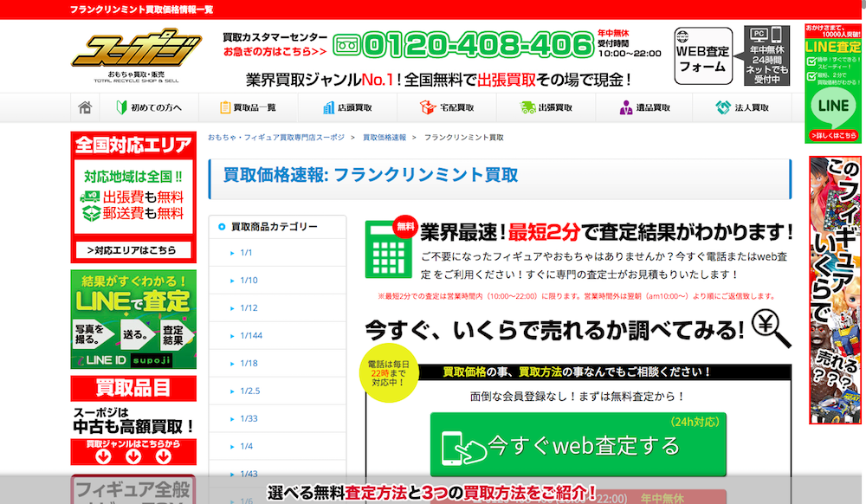The image size is (866, 504).
Task: Open 法人買取 menu item
Action: point(742,107)
